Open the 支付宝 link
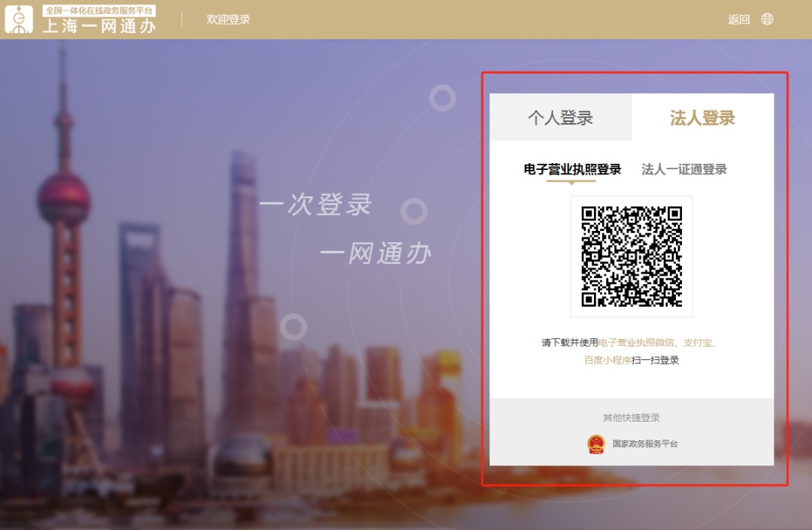812x530 pixels. [697, 343]
